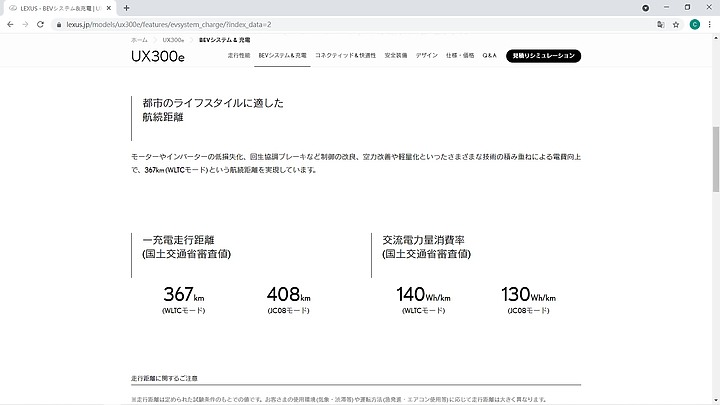Open the コネクティッド&快適性 menu item
The image size is (720, 405).
point(345,56)
